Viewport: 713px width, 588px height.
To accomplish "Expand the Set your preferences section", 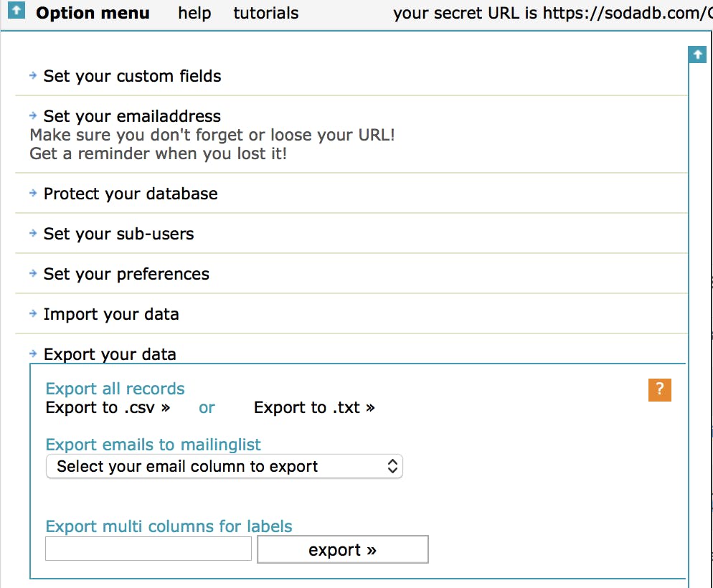I will 126,274.
